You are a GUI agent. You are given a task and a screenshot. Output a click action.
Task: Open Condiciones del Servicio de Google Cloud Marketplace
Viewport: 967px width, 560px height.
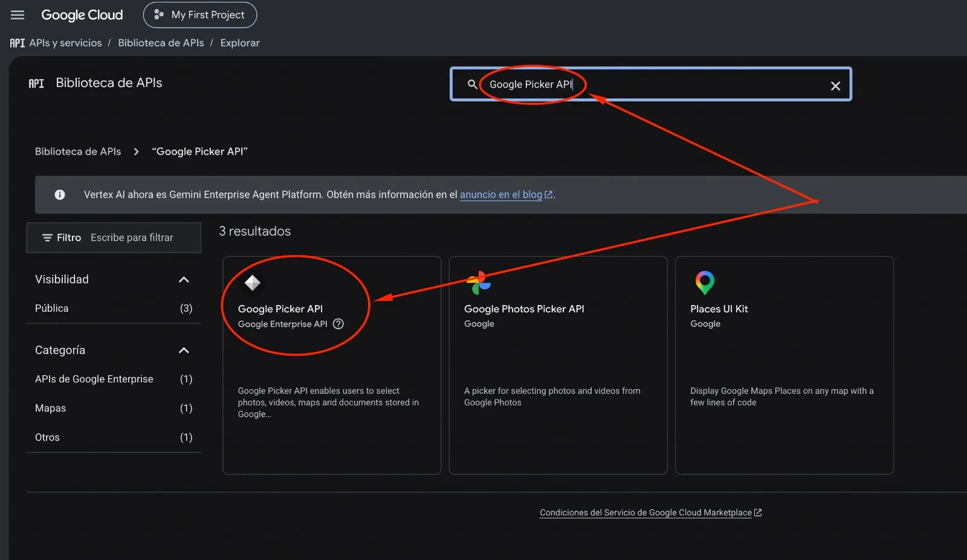click(645, 513)
